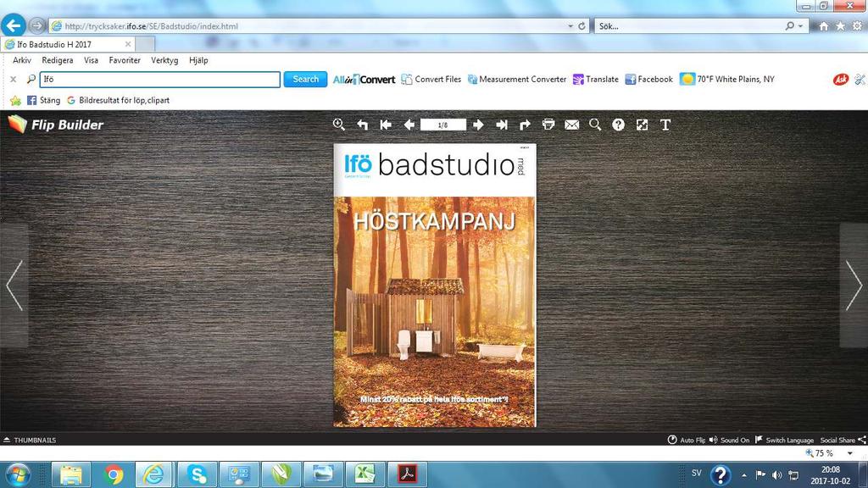This screenshot has width=868, height=488.
Task: Toggle fullscreen mode in flipbook toolbar
Action: coord(643,125)
